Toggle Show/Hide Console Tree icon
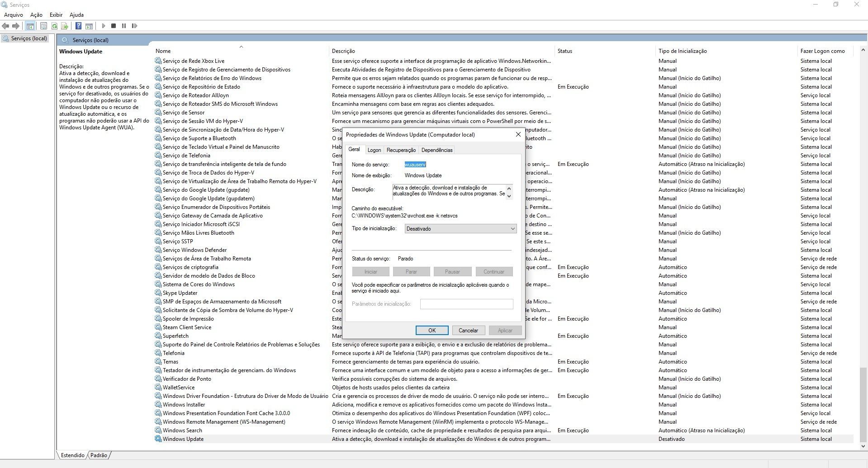The image size is (868, 468). (30, 26)
